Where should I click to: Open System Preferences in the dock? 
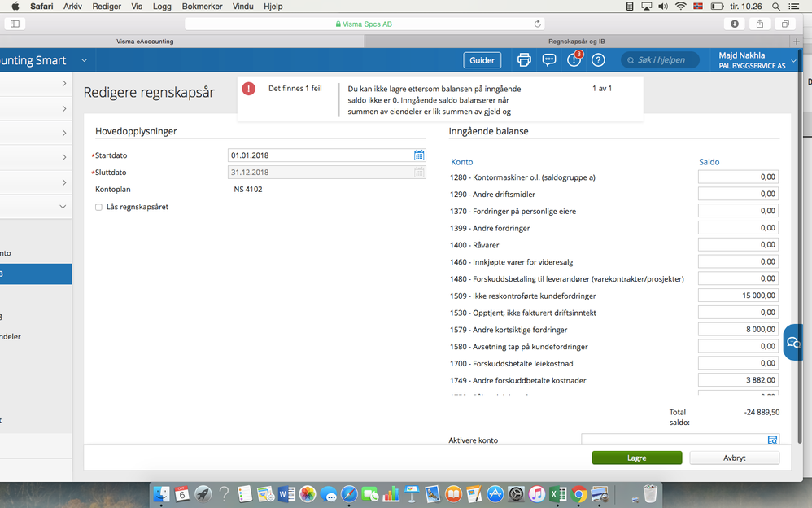(x=516, y=494)
